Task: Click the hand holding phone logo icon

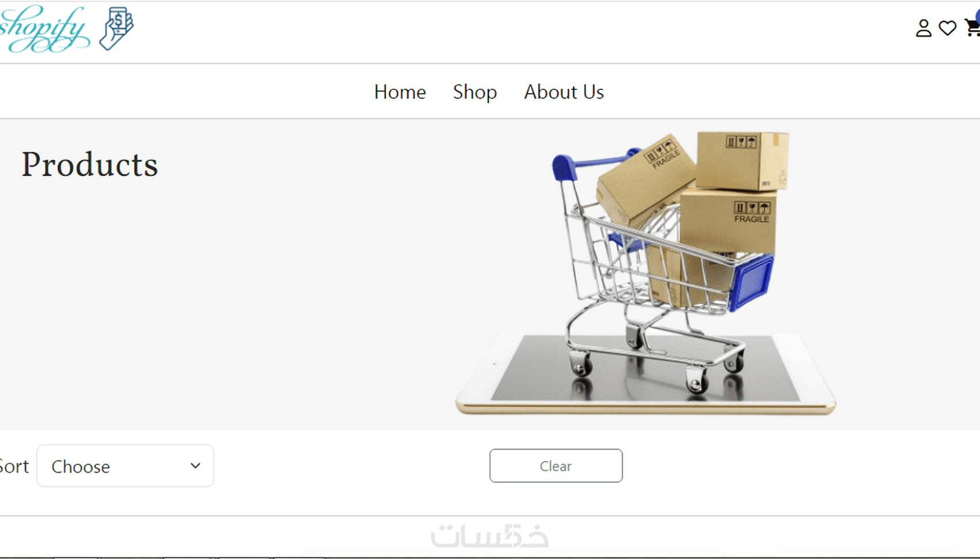Action: (116, 28)
